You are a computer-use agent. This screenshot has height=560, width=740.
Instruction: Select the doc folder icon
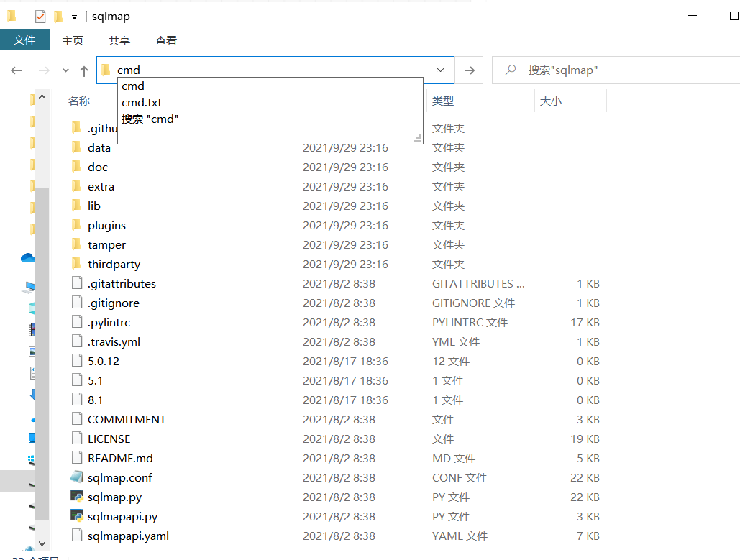(x=76, y=167)
